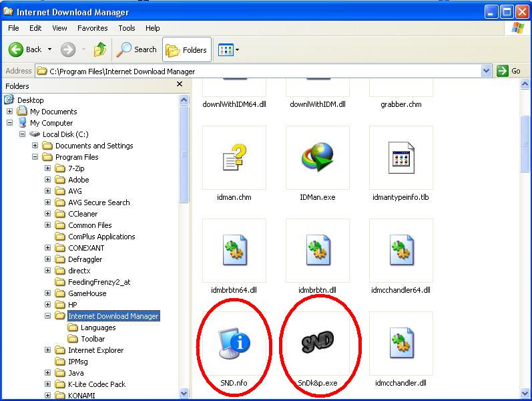Image resolution: width=532 pixels, height=401 pixels.
Task: Select FeedingFrenzy2_at folder
Action: pyautogui.click(x=99, y=282)
